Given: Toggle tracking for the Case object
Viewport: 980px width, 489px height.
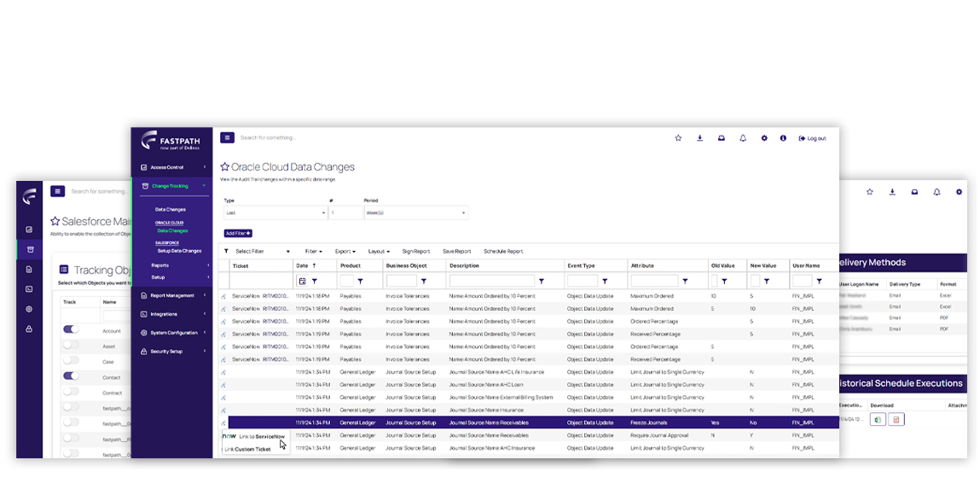Looking at the screenshot, I should point(72,360).
